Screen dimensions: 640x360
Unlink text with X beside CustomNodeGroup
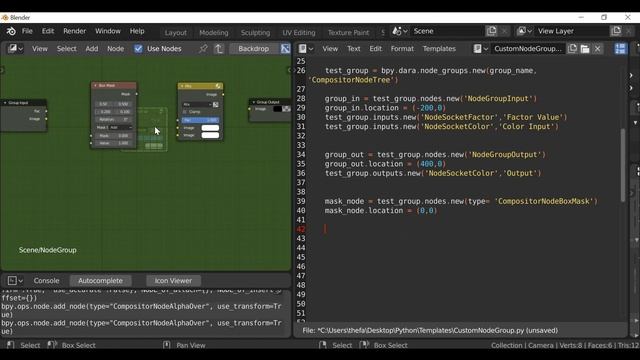click(598, 49)
